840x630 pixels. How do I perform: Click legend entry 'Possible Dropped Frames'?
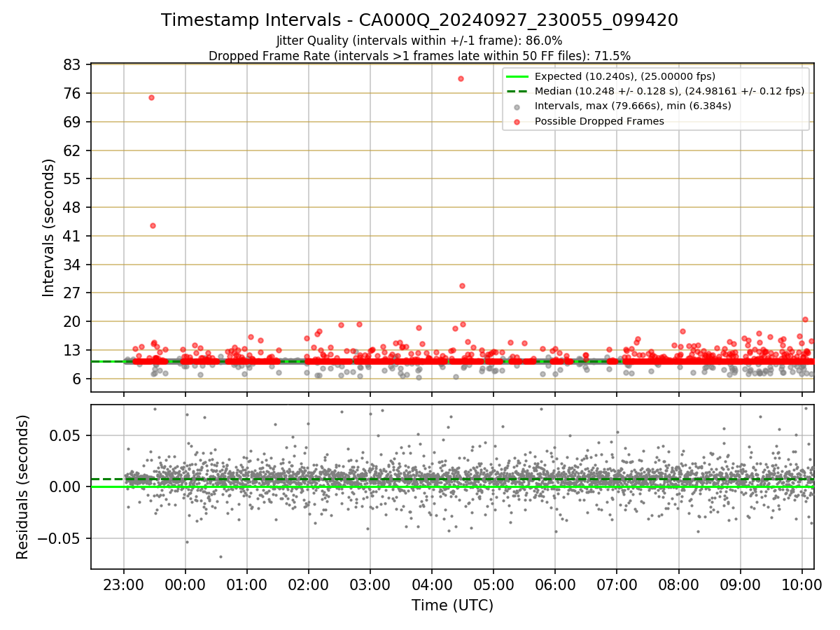[599, 121]
